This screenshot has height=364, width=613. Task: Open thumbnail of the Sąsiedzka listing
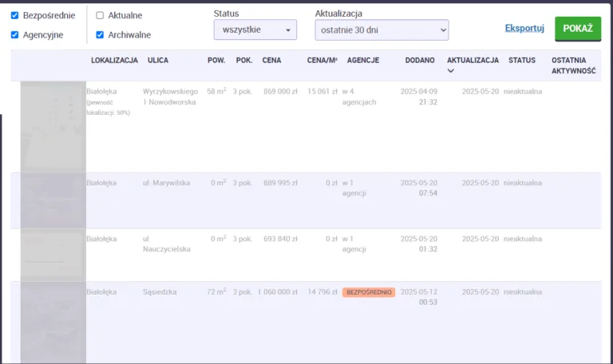pos(53,322)
